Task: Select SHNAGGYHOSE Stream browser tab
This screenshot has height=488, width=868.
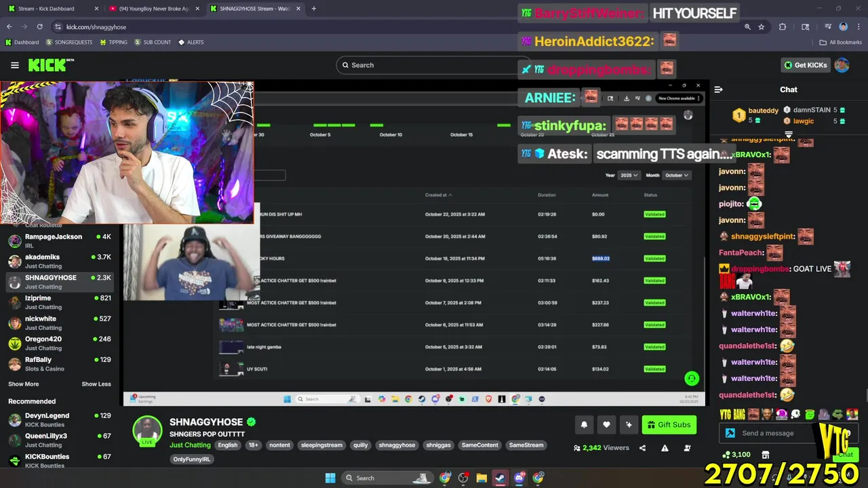Action: [x=255, y=9]
